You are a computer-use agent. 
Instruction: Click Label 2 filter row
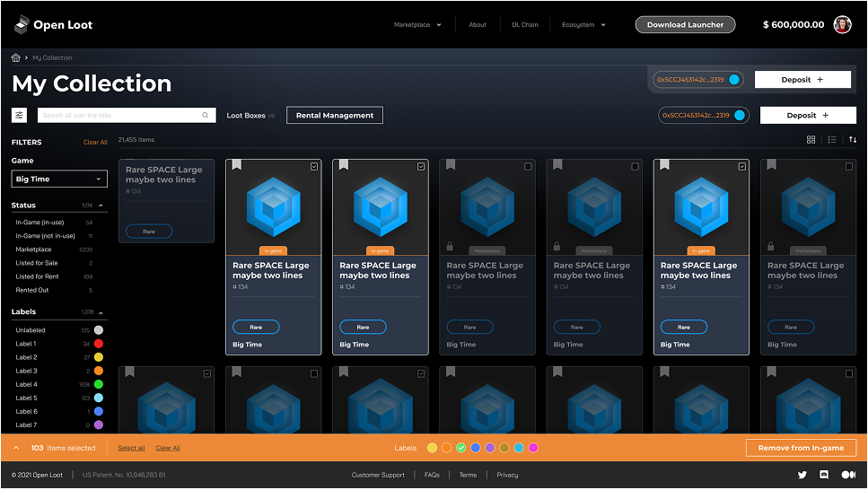[x=57, y=357]
